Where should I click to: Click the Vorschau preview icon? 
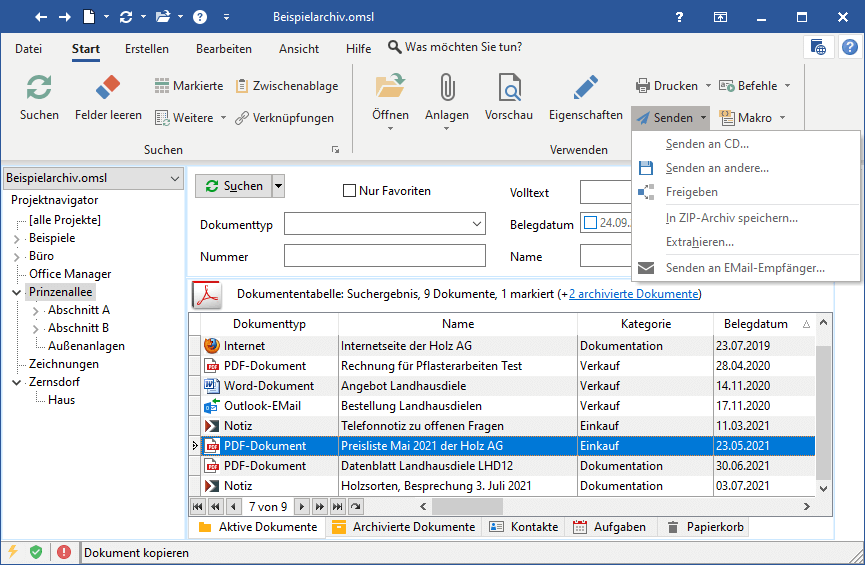point(508,88)
